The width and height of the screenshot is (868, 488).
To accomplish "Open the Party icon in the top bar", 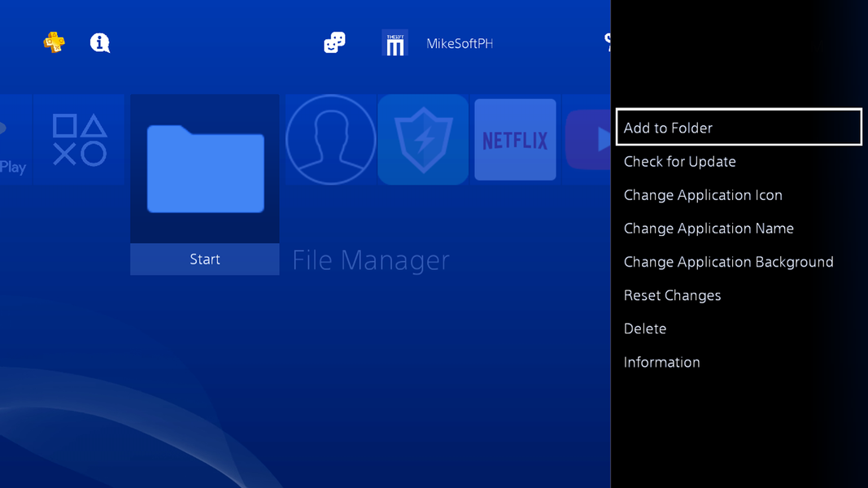I will click(x=334, y=42).
